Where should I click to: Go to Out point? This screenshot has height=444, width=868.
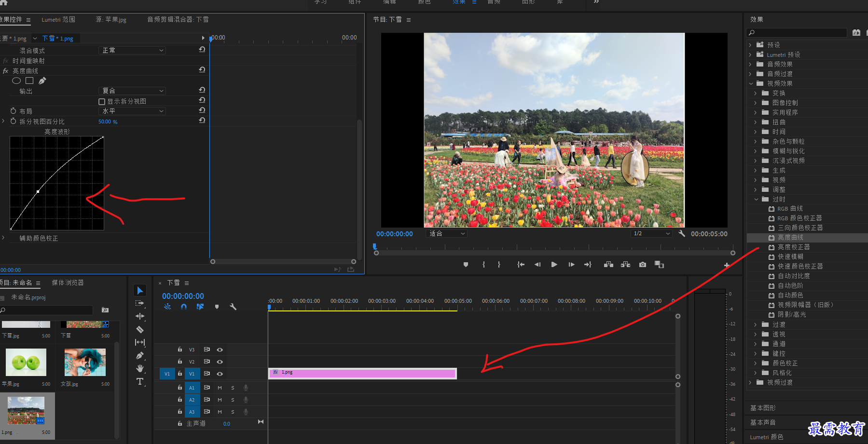pos(588,264)
